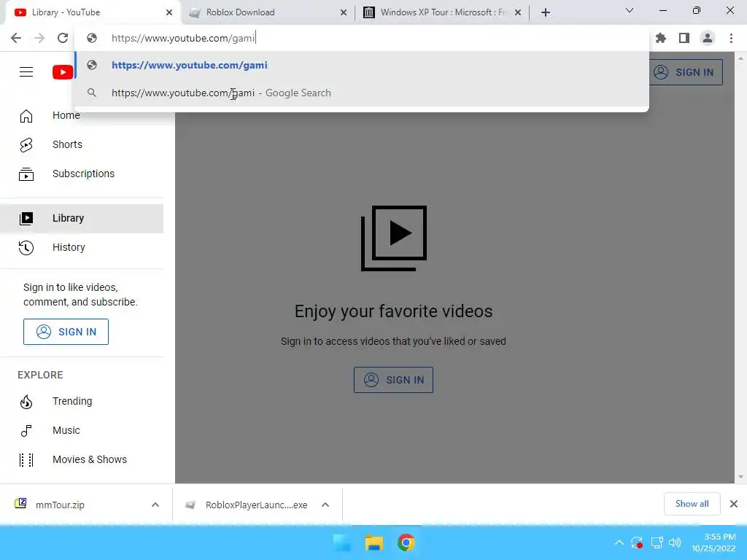Open Subscriptions in the sidebar
Viewport: 747px width, 560px height.
tap(82, 174)
